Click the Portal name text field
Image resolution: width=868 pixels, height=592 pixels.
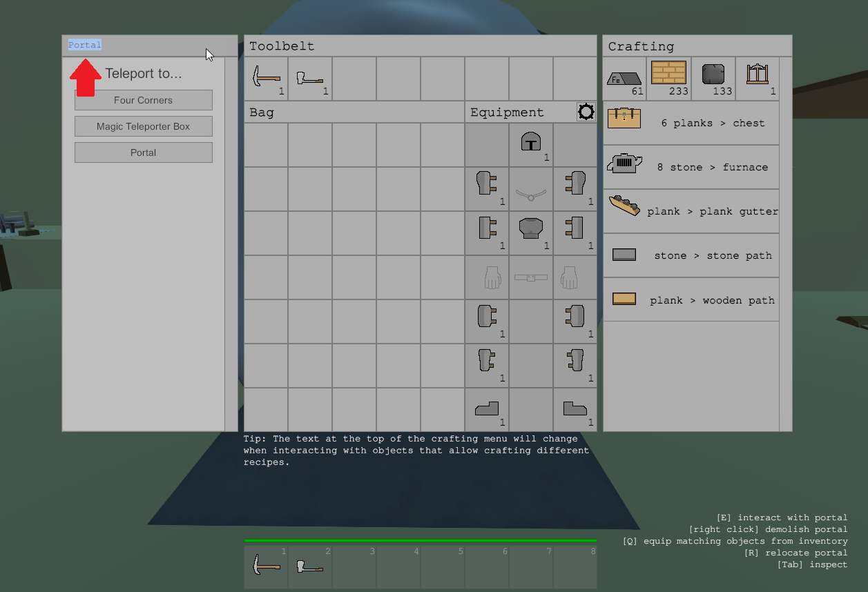point(85,45)
